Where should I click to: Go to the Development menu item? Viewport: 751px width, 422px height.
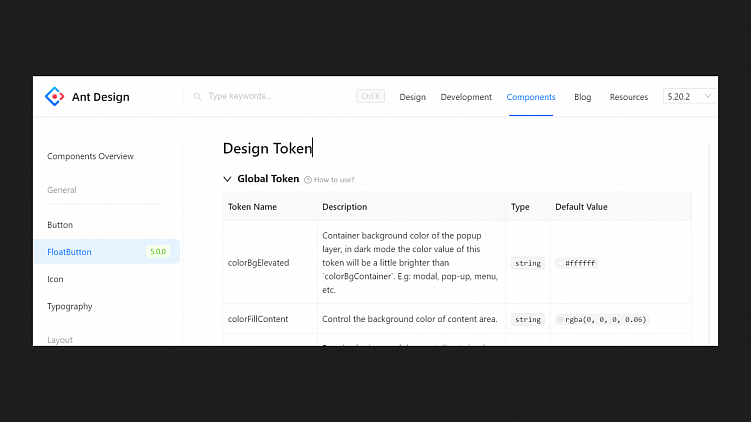[x=466, y=97]
